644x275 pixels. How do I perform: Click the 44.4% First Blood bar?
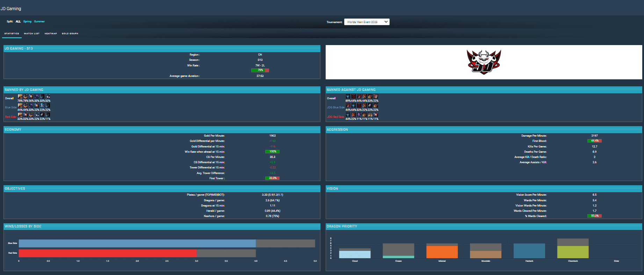tap(594, 141)
